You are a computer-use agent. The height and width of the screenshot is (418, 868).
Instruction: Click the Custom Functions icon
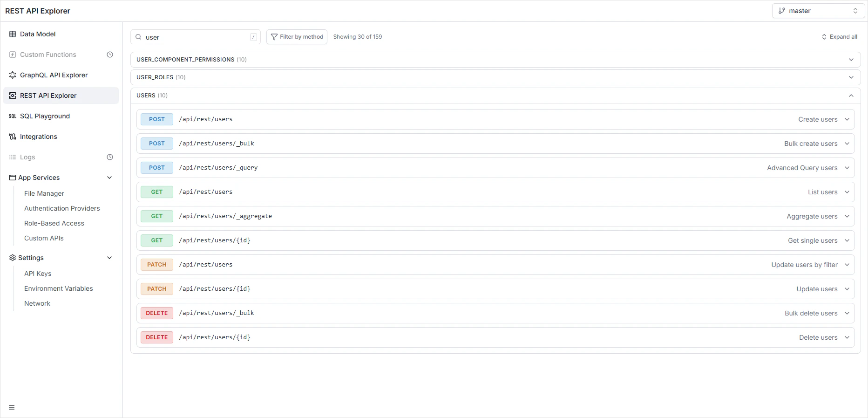click(x=13, y=55)
